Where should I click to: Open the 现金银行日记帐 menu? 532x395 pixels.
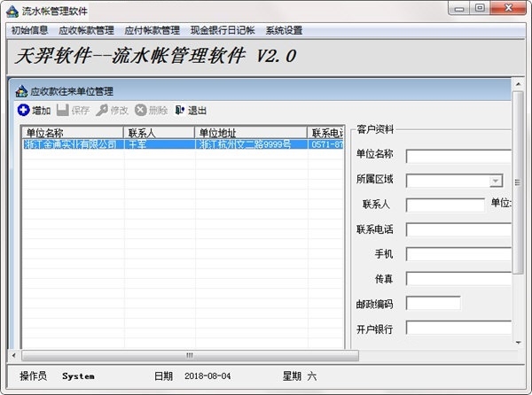(223, 30)
